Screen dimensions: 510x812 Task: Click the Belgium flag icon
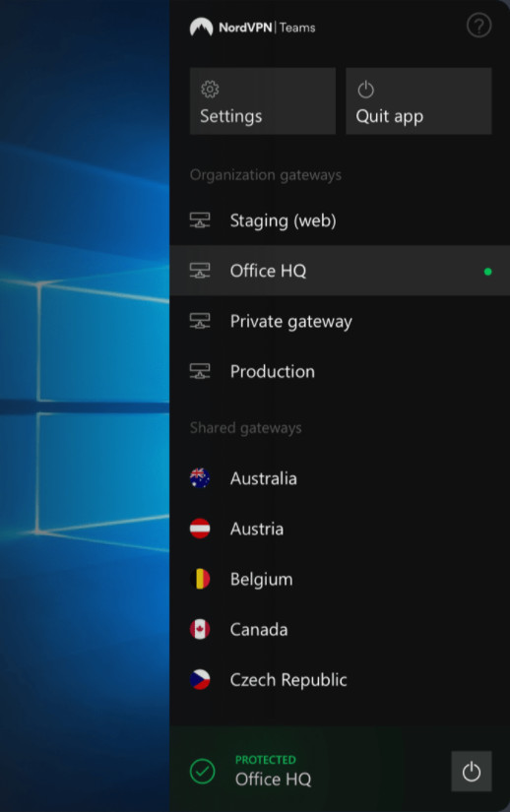coord(200,579)
